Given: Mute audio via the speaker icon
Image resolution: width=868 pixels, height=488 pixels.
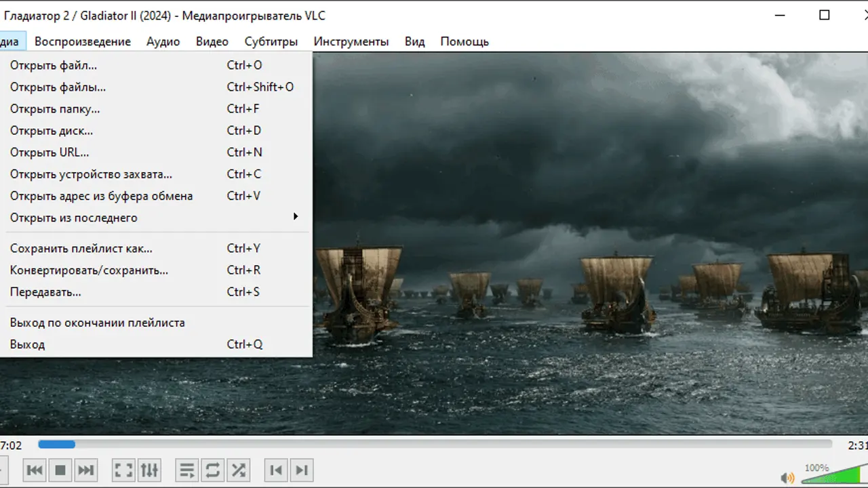Looking at the screenshot, I should pyautogui.click(x=787, y=477).
